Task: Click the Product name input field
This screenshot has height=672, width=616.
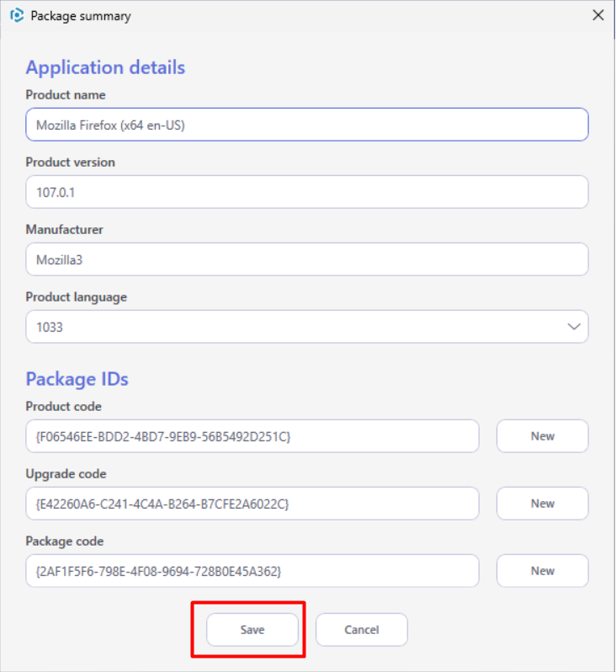Action: (306, 125)
